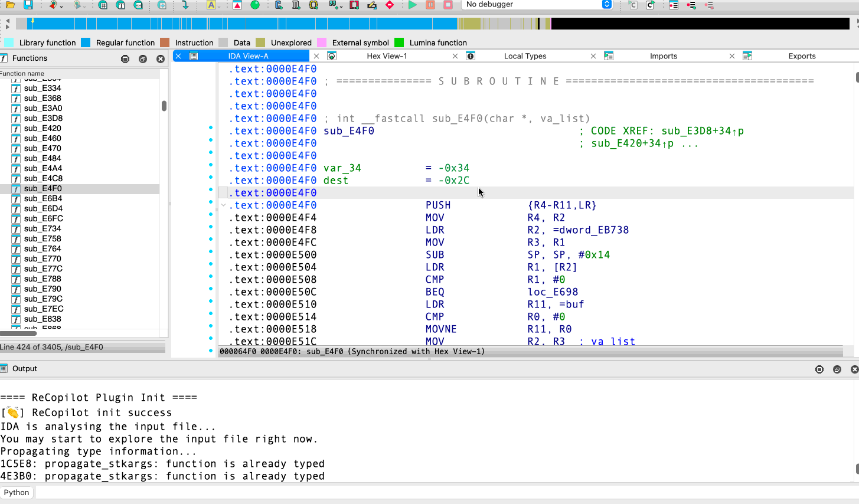Click the hex '#' view toolbar icon

103,5
